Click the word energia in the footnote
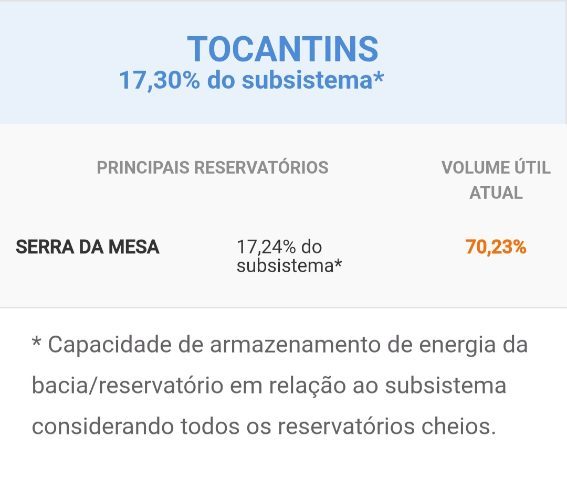Image resolution: width=567 pixels, height=480 pixels. 457,346
